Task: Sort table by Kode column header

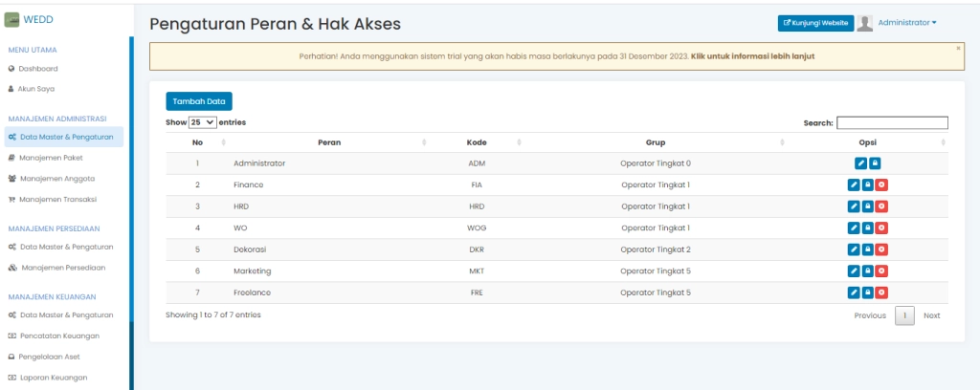Action: click(477, 142)
